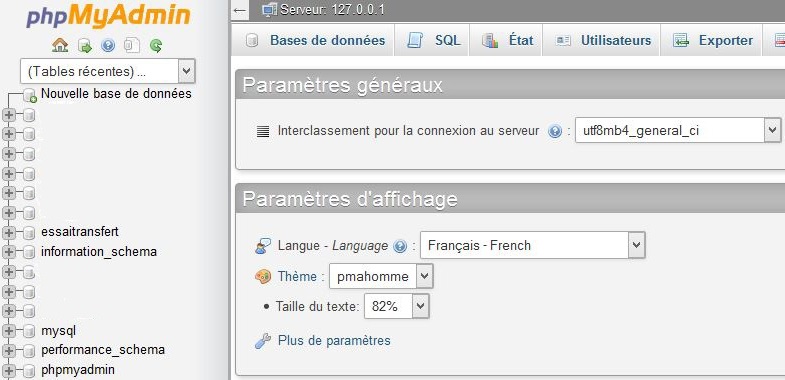Open the Exporter tab
This screenshot has height=380, width=785.
(x=711, y=41)
